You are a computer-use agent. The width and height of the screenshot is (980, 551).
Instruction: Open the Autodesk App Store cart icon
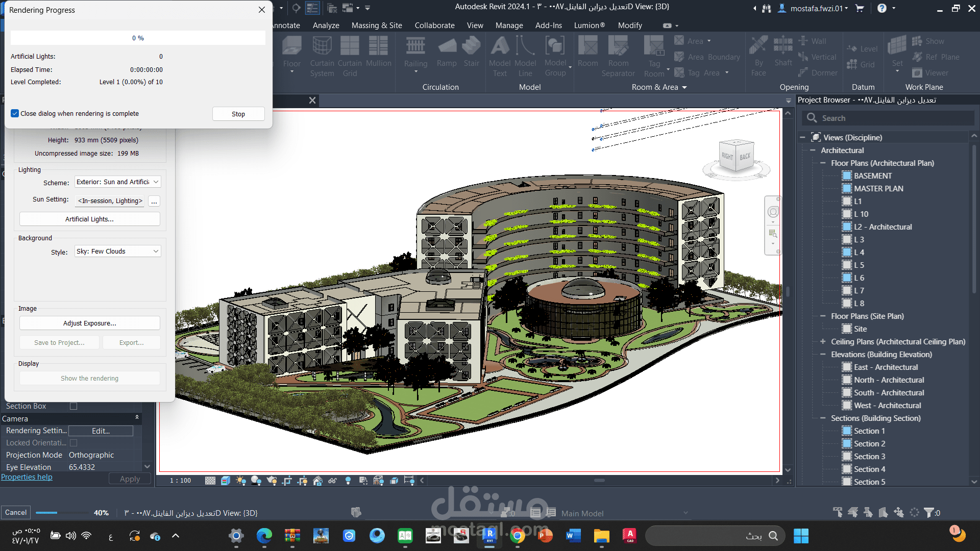[860, 8]
